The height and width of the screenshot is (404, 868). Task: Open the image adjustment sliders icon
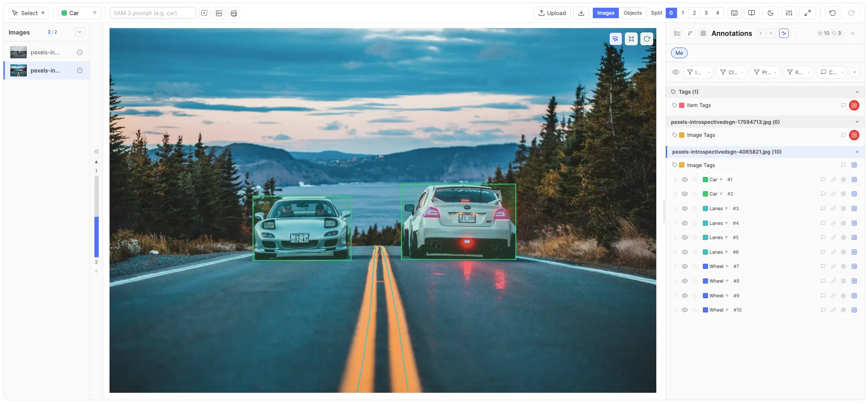[x=789, y=13]
